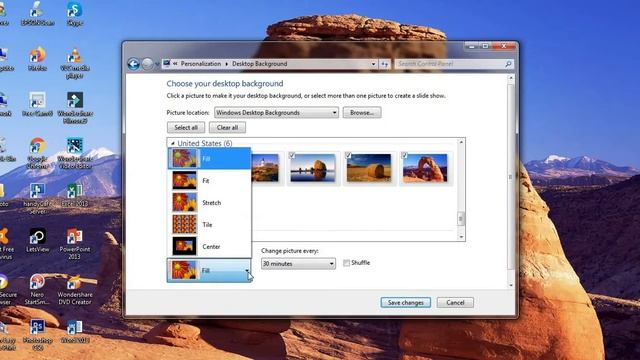This screenshot has height=360, width=640.
Task: Uncheck the rock reflection wallpaper checkbox
Action: pyautogui.click(x=292, y=156)
